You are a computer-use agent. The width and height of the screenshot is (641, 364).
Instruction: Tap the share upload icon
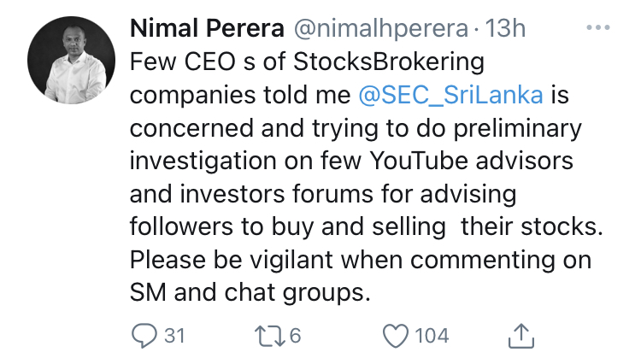pyautogui.click(x=521, y=336)
